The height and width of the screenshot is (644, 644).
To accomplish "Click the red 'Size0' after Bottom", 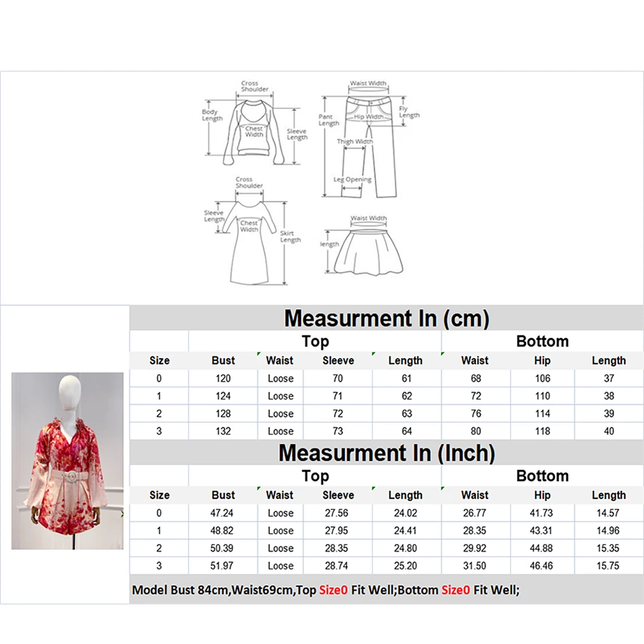I will [456, 591].
